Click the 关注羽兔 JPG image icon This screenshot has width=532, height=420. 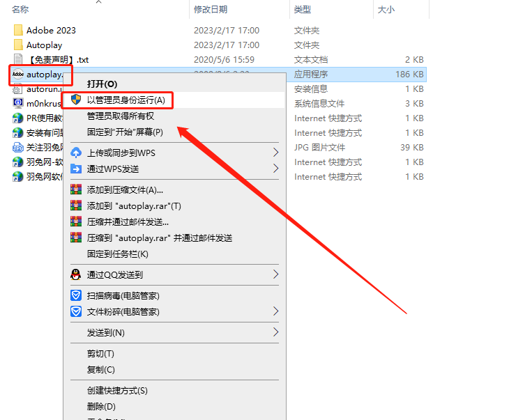point(17,148)
